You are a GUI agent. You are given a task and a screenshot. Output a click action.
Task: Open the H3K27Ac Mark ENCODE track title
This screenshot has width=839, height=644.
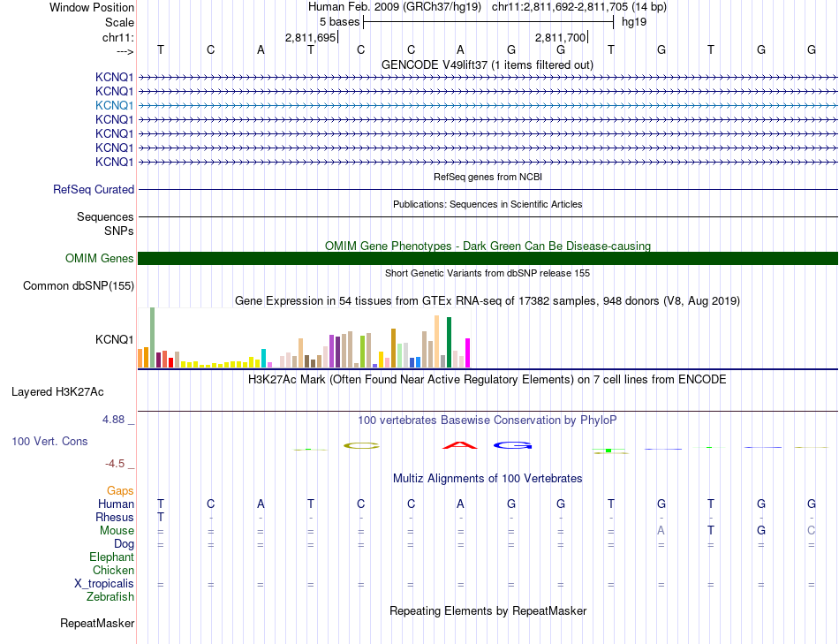[x=488, y=380]
